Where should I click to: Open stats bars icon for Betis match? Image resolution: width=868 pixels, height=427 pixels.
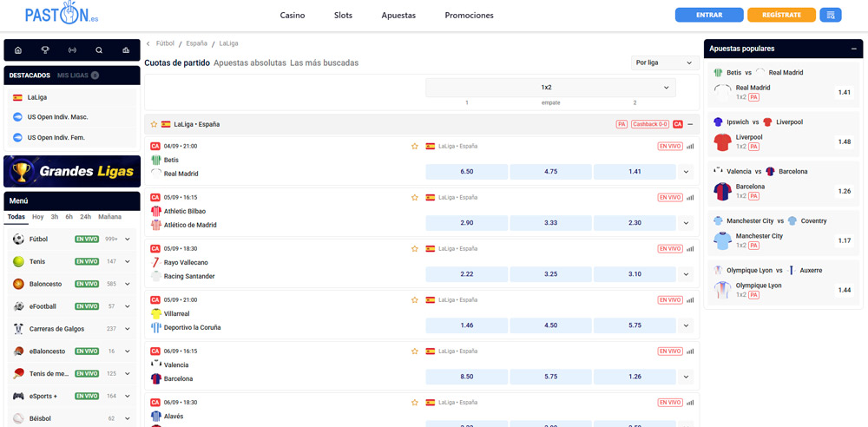click(690, 146)
